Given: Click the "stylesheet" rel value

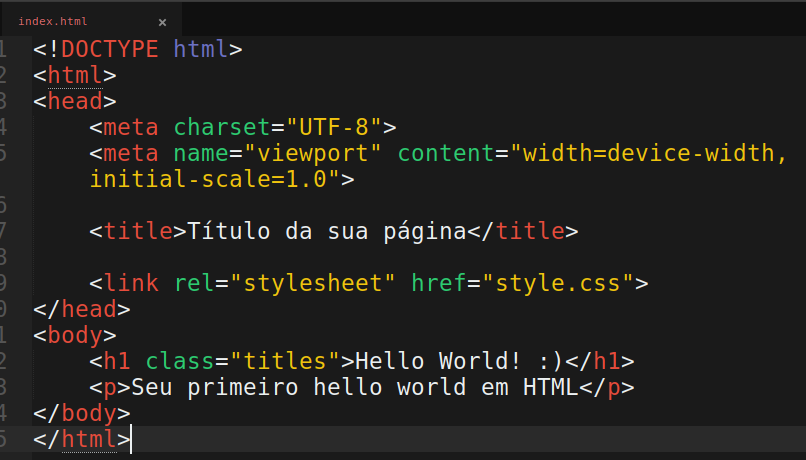Looking at the screenshot, I should click(x=313, y=283).
